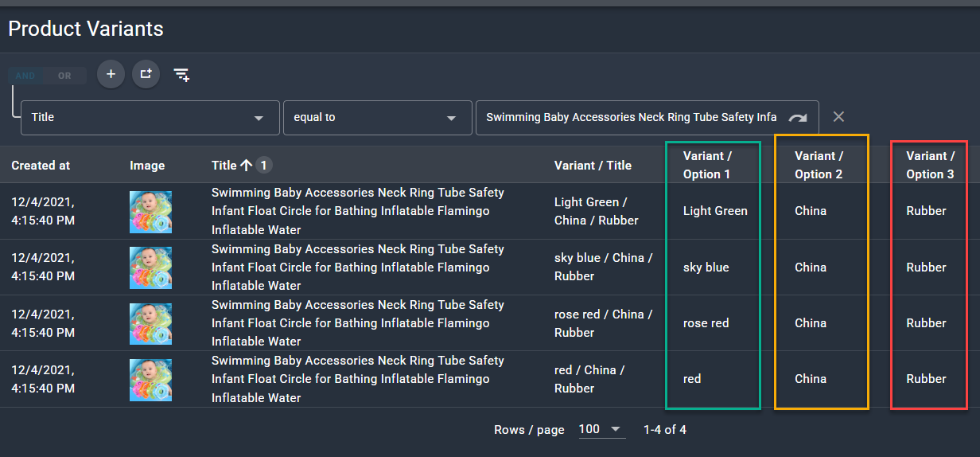
Task: Select the 'sky blue' Option 1 cell
Action: pyautogui.click(x=706, y=268)
